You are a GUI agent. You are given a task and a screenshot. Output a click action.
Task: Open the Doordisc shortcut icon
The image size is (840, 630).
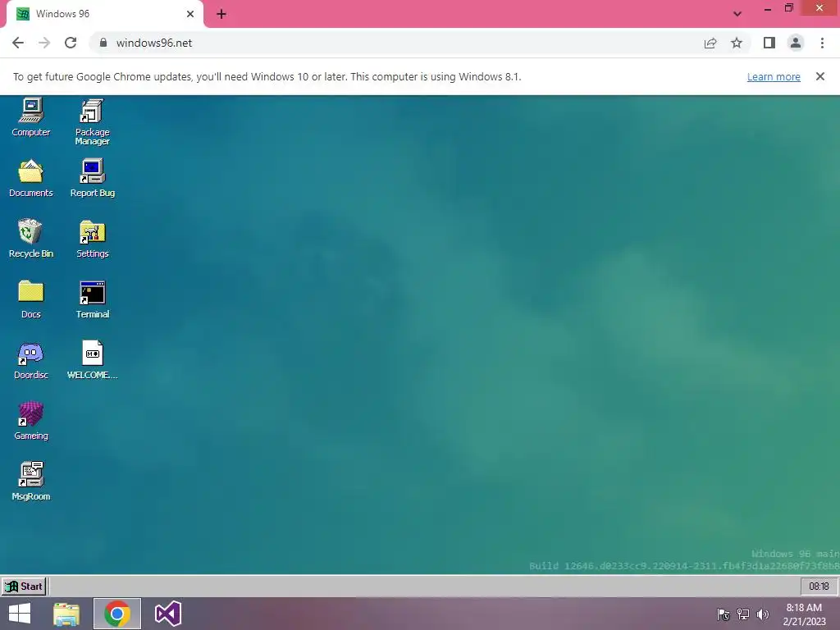[30, 361]
